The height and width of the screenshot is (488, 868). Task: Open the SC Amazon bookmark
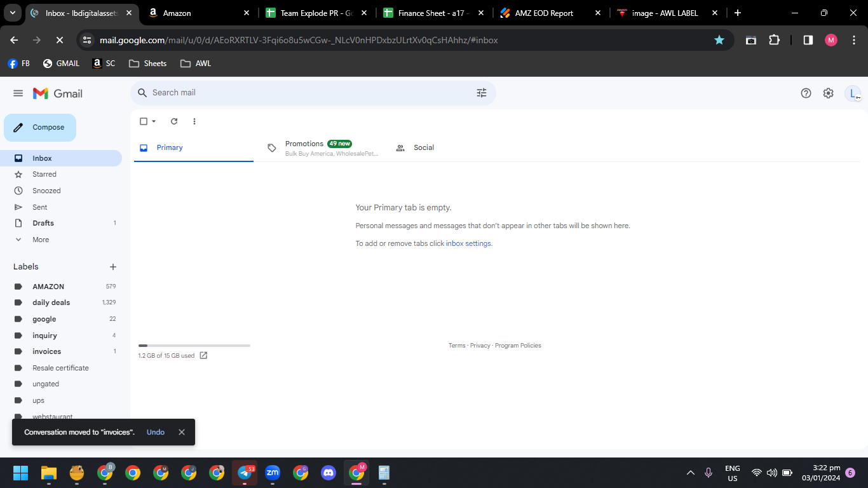(104, 64)
